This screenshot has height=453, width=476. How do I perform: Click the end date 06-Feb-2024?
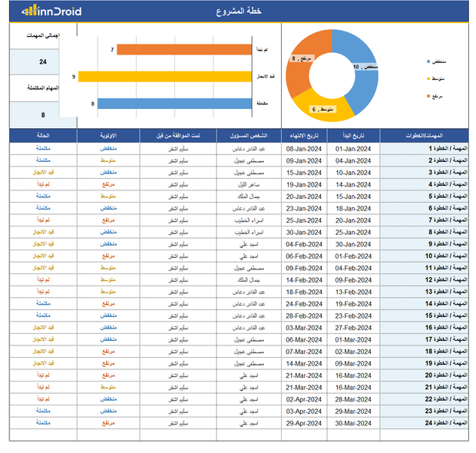tap(304, 256)
